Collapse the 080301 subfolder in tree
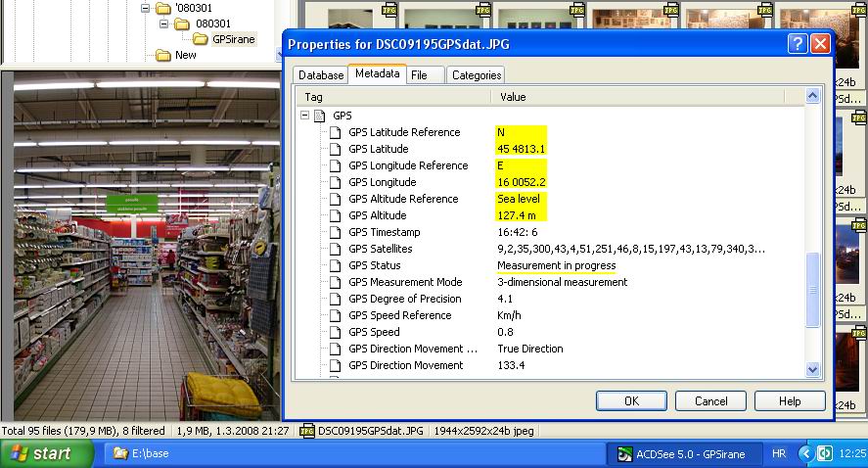The height and width of the screenshot is (468, 868). pos(163,23)
